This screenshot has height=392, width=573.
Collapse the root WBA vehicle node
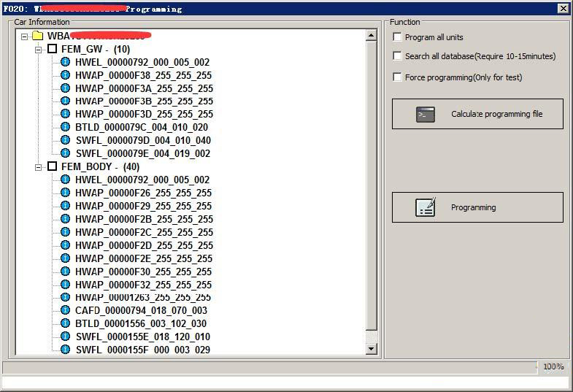coord(25,36)
